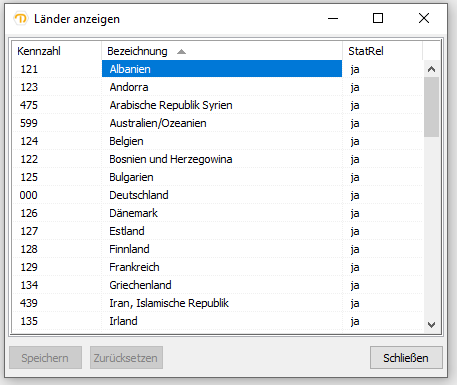Click the Kennzahl column header
This screenshot has width=457, height=385.
tap(57, 51)
